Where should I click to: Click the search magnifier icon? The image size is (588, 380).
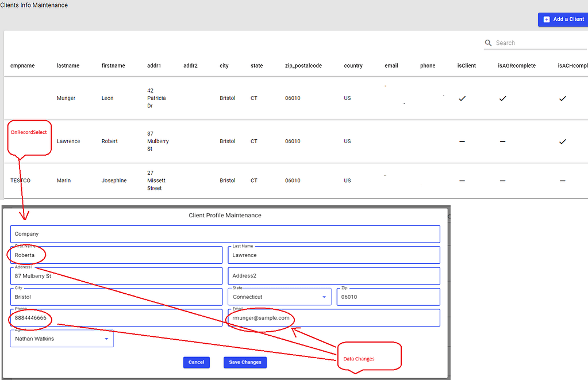[x=488, y=43]
